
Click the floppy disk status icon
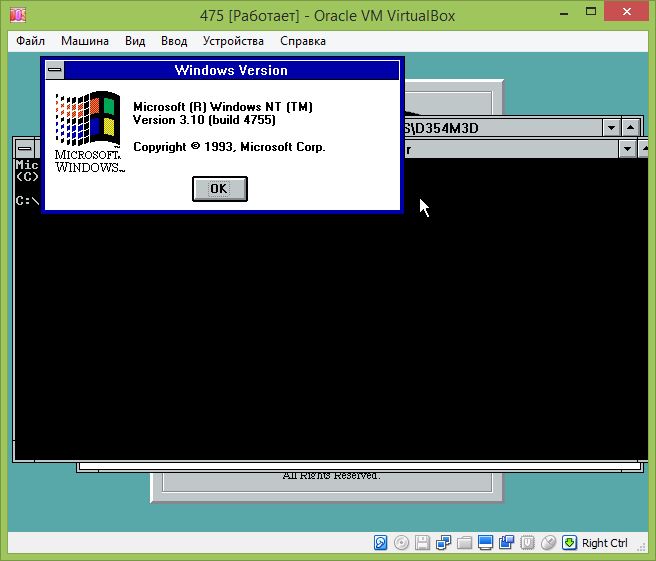pyautogui.click(x=422, y=543)
